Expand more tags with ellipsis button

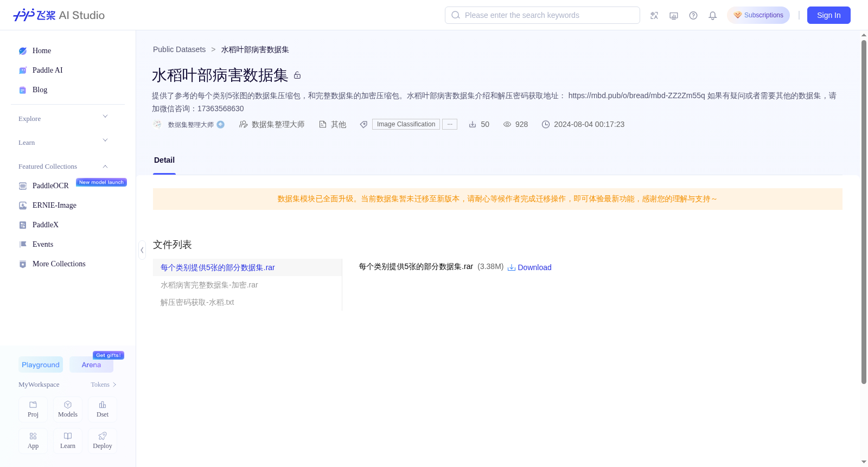point(450,124)
